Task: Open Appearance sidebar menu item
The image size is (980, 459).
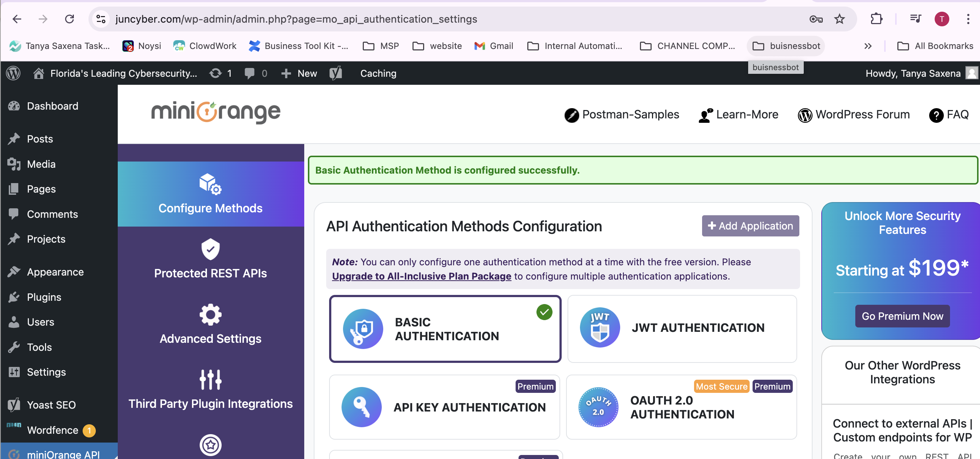Action: pos(55,272)
